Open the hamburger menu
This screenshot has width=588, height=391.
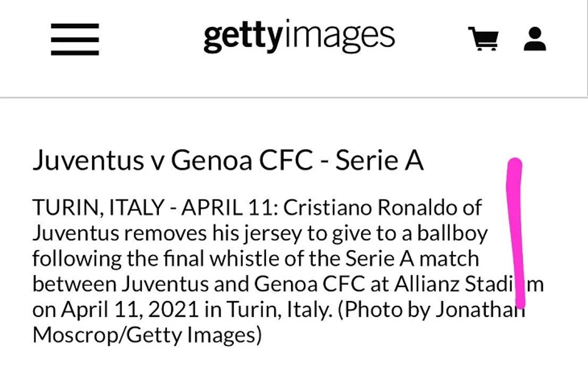75,39
